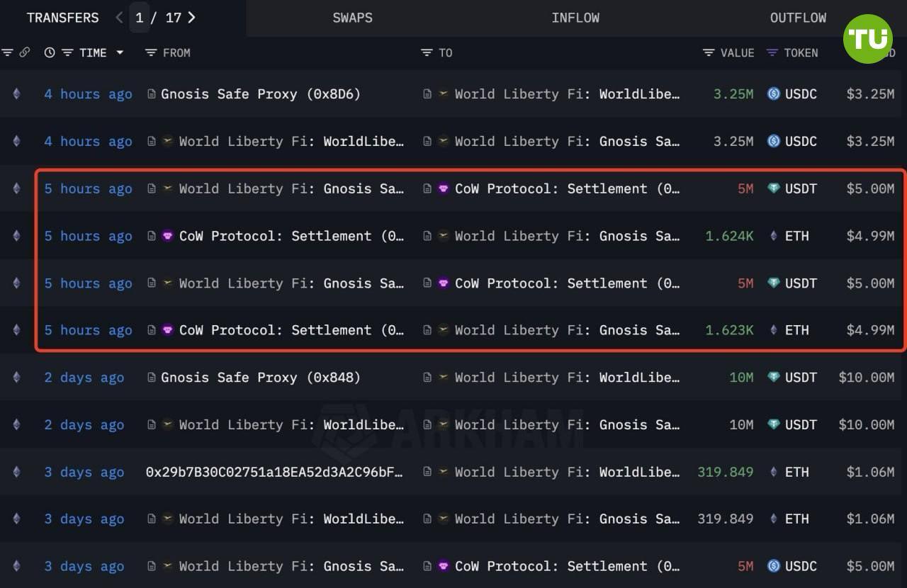Toggle the TIME sort arrow
This screenshot has width=907, height=588.
[120, 52]
